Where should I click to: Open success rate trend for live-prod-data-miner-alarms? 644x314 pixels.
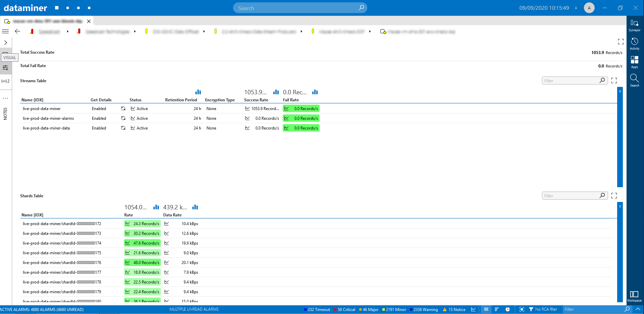pos(247,118)
